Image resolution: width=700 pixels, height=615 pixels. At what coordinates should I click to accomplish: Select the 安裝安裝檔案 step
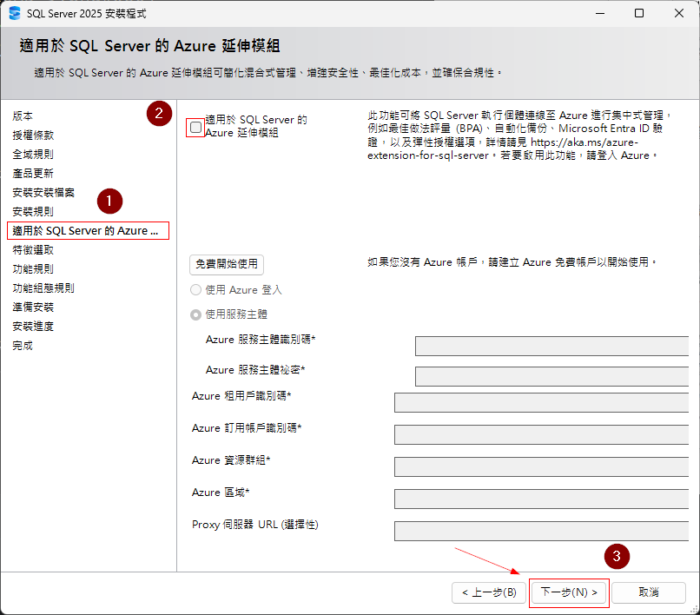43,193
